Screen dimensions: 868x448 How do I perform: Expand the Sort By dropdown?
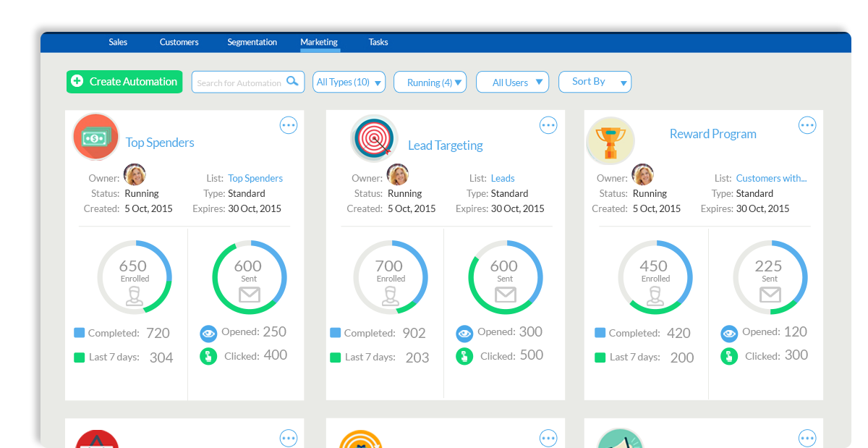pos(595,82)
